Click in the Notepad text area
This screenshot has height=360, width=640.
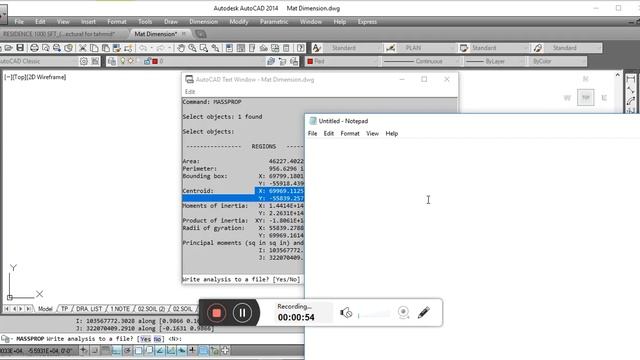click(x=472, y=249)
